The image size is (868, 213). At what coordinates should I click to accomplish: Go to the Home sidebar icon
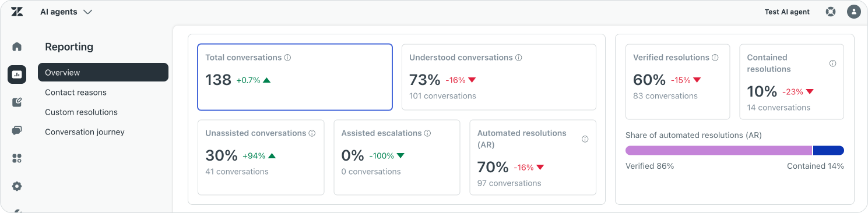[x=17, y=47]
